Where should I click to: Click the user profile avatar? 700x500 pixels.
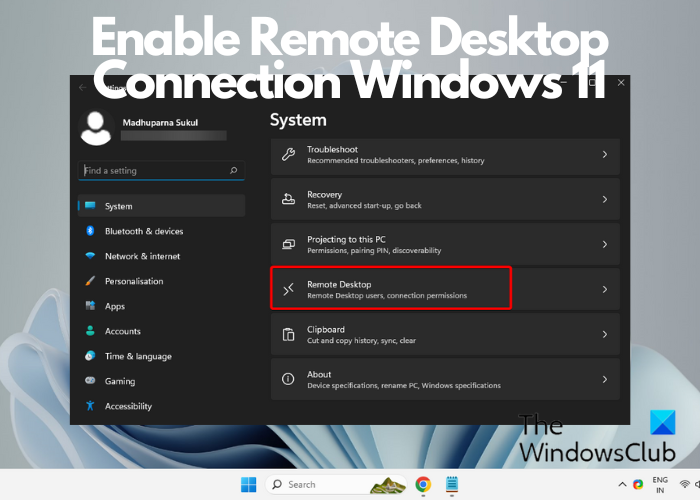(96, 128)
